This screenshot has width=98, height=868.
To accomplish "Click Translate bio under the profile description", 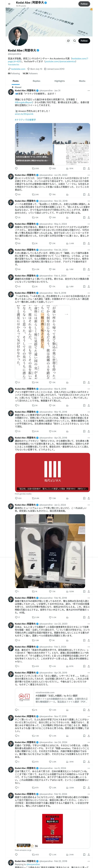I will (x=14, y=65).
